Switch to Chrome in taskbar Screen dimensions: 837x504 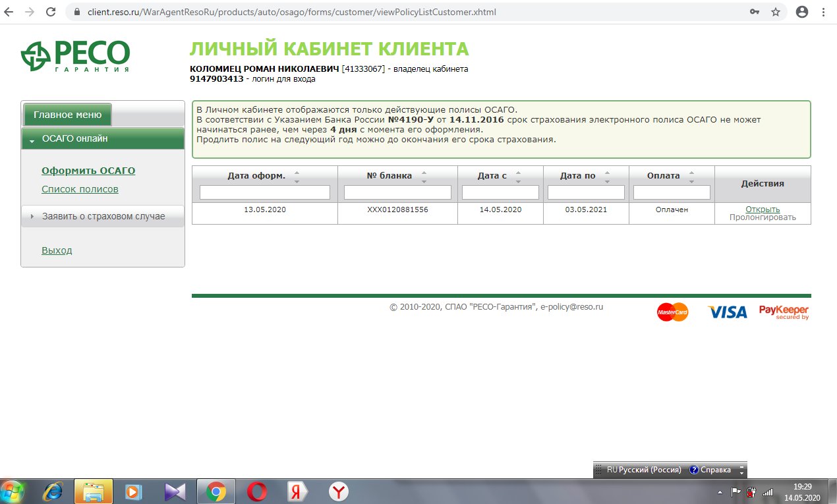pyautogui.click(x=216, y=491)
